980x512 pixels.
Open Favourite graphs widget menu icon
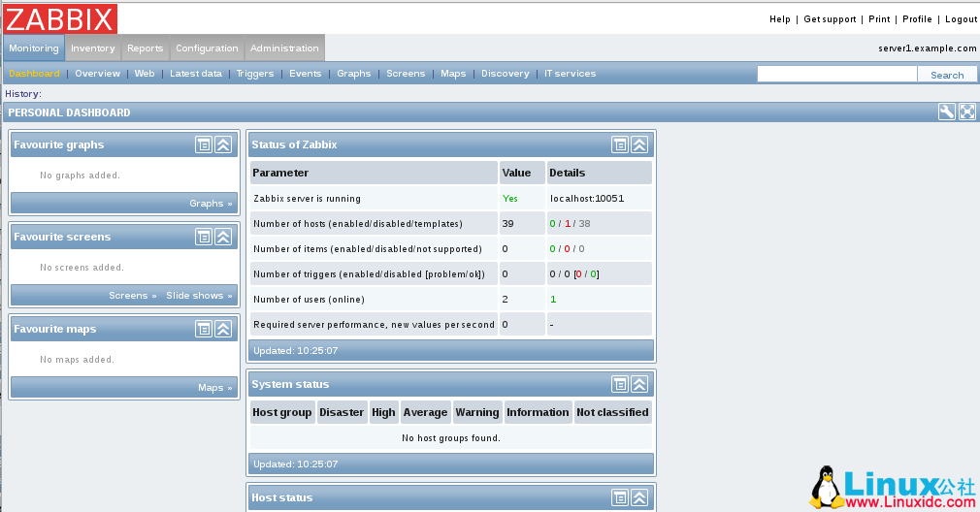tap(204, 144)
